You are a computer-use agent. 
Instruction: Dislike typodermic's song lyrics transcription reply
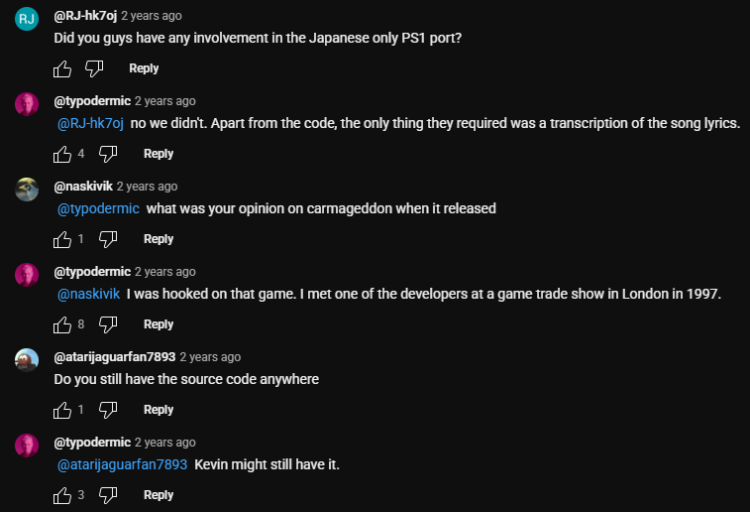tap(109, 154)
